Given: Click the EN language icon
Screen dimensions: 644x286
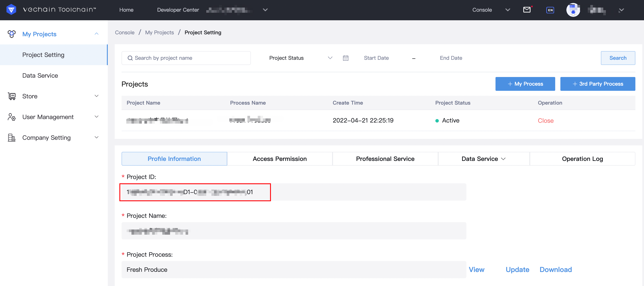Looking at the screenshot, I should (x=550, y=10).
